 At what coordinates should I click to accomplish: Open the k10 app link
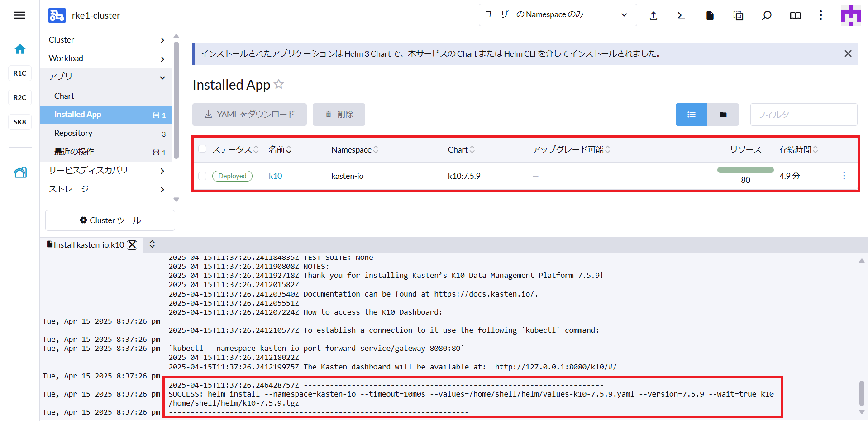275,176
